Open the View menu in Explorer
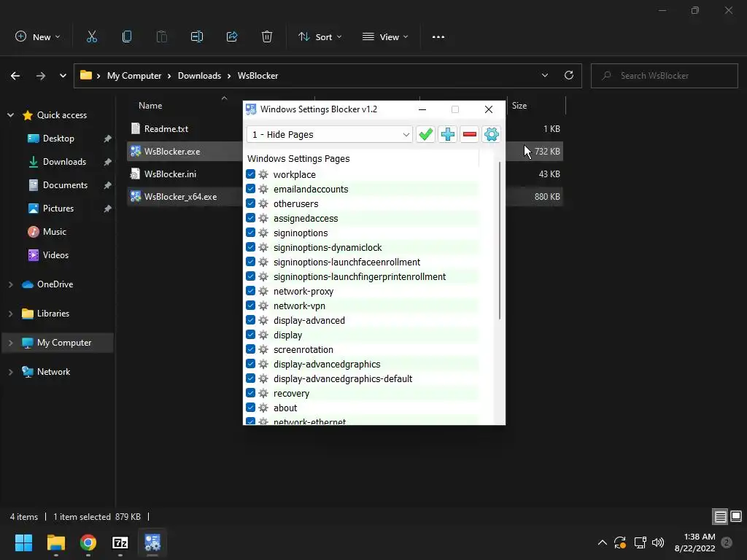The image size is (747, 560). (x=385, y=36)
